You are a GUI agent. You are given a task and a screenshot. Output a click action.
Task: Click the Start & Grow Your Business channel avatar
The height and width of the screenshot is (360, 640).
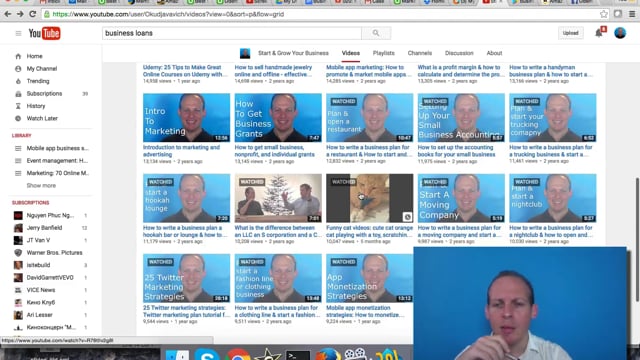point(245,53)
